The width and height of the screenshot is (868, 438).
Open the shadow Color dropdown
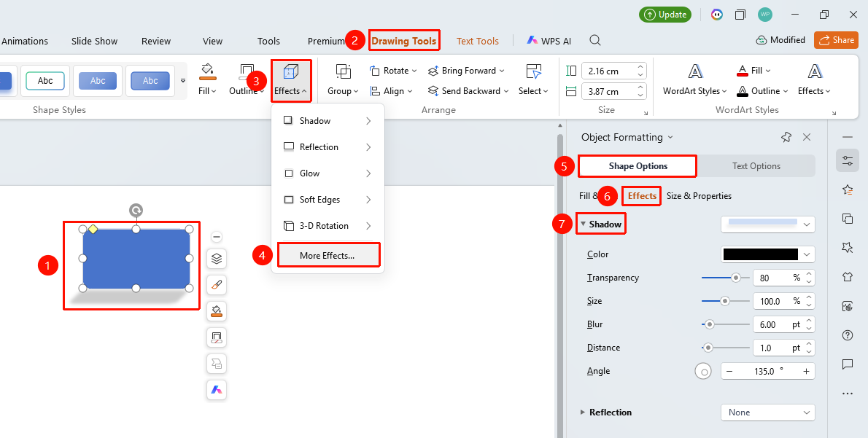tap(768, 254)
